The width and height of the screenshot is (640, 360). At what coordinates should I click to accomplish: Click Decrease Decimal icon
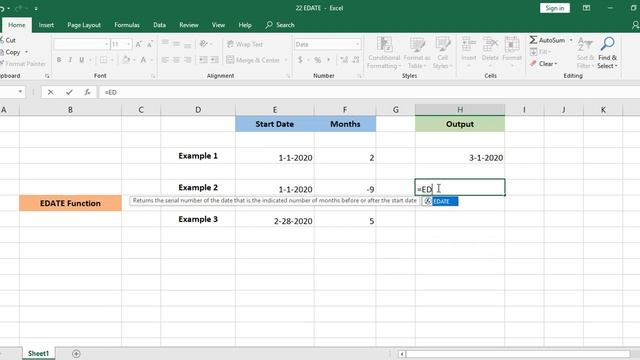point(356,60)
